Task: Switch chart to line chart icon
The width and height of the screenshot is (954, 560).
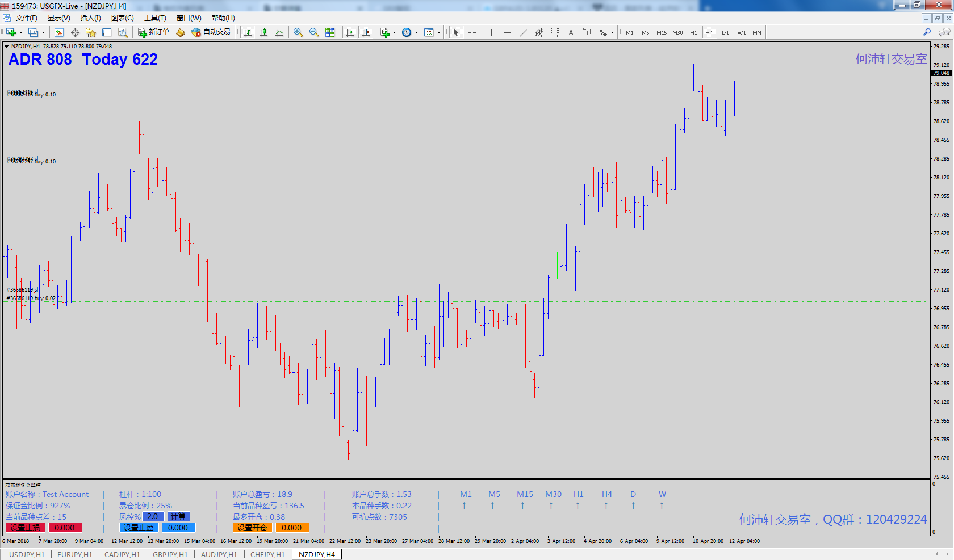Action: [x=279, y=32]
